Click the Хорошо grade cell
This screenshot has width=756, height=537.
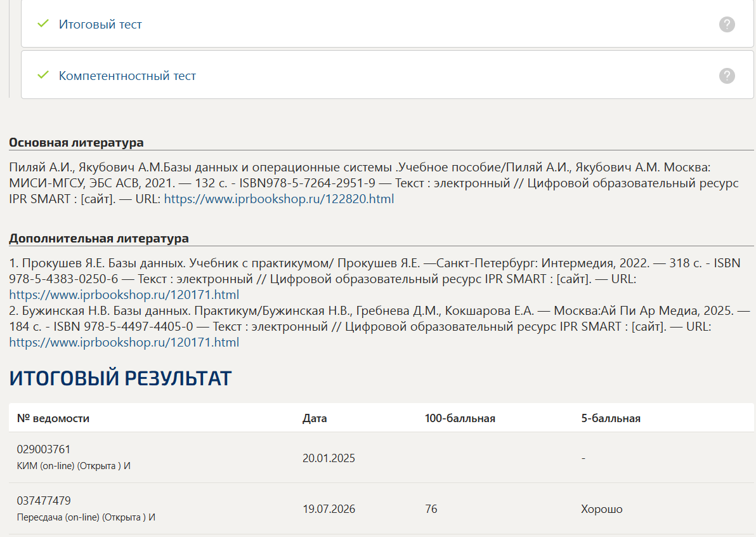pyautogui.click(x=602, y=509)
